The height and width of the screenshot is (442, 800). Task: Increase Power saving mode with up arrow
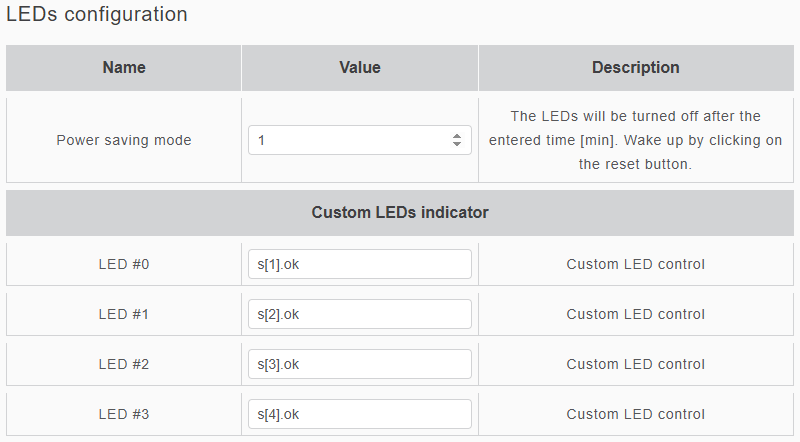[457, 136]
